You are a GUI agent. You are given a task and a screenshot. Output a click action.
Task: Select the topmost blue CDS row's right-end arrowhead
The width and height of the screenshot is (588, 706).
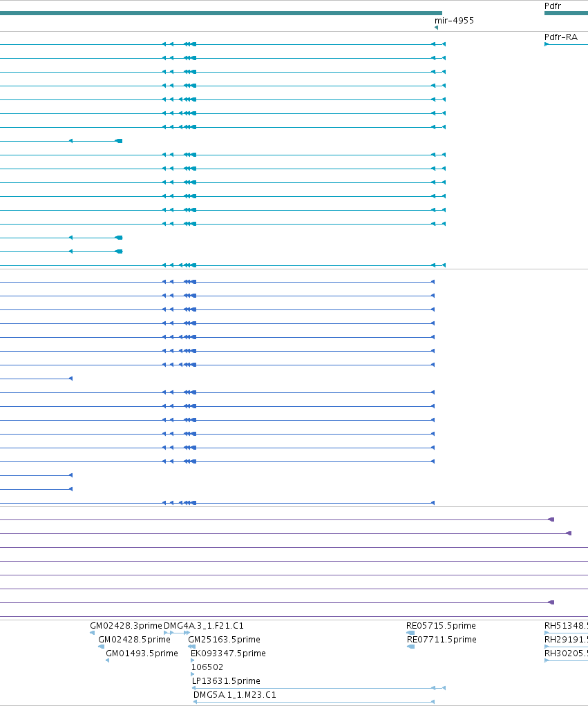[433, 282]
